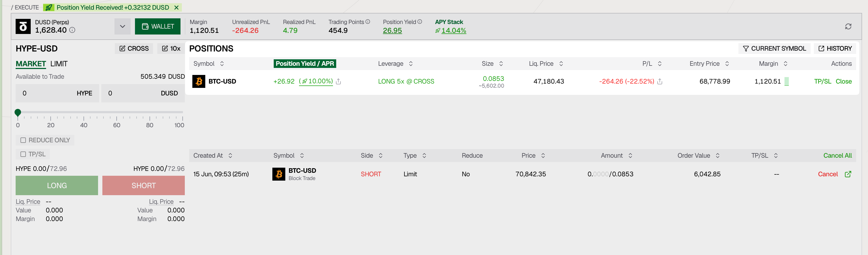Click LONG 5x @ CROSS leverage text

tap(406, 81)
